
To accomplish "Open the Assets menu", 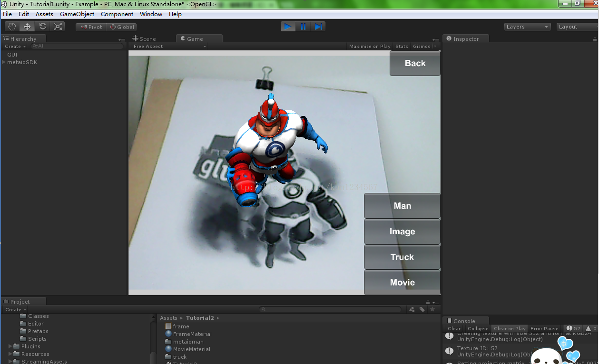I will 44,14.
